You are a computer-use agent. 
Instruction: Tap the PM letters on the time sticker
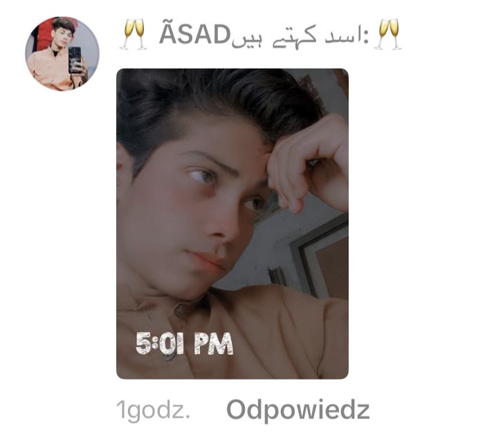click(x=213, y=344)
